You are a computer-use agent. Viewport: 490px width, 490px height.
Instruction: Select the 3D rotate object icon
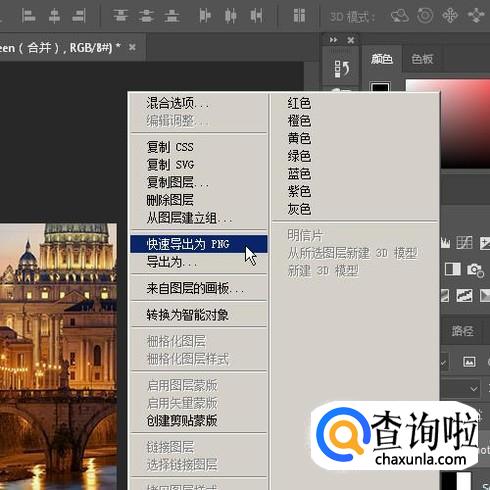[x=400, y=16]
